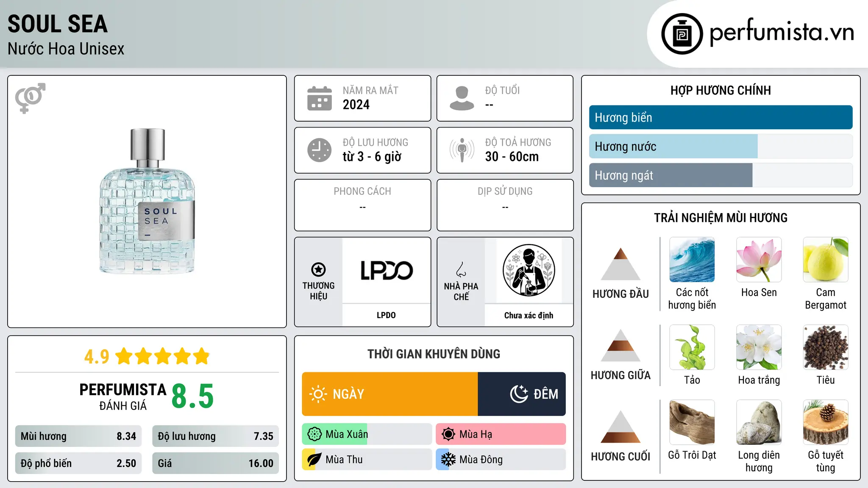Click the Hương ngát accord bar

pos(721,175)
